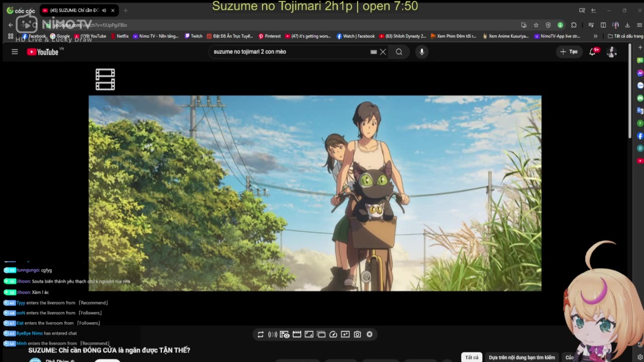Screen dimensions: 644x362
Task: Open YouTube notifications bell
Action: (x=592, y=52)
